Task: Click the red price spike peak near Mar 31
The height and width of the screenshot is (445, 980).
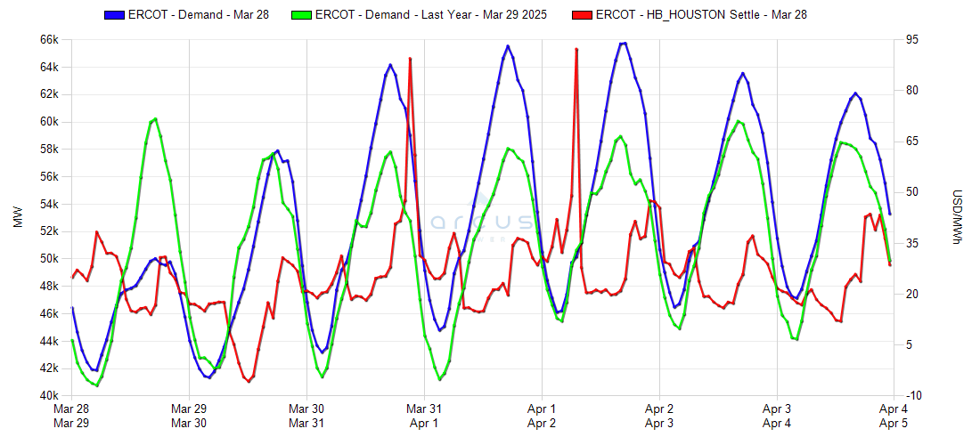Action: [x=410, y=59]
